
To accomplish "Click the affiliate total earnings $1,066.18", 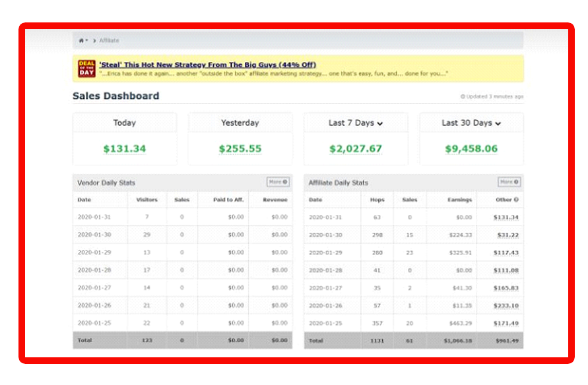I will click(458, 341).
